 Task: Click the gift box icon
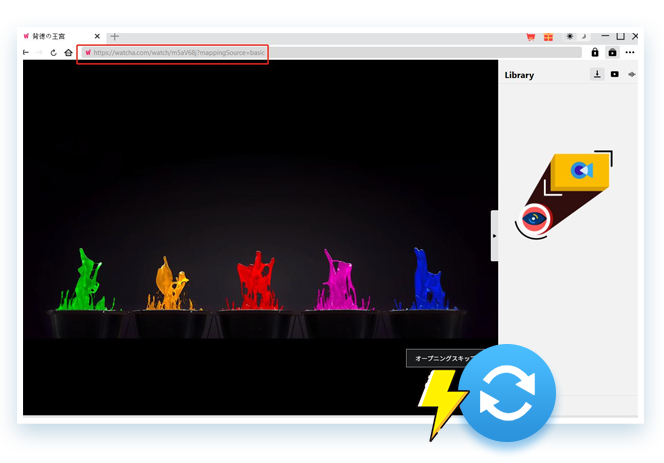(x=548, y=37)
